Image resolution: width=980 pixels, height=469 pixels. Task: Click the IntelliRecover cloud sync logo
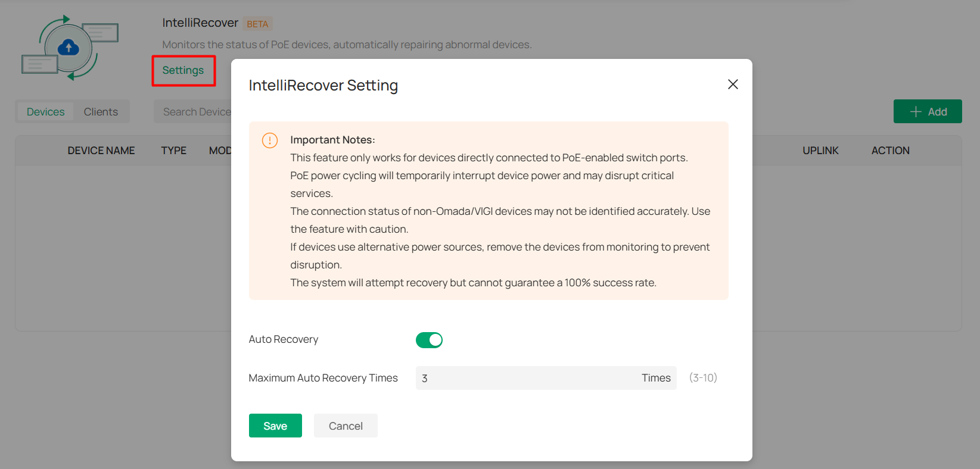70,48
